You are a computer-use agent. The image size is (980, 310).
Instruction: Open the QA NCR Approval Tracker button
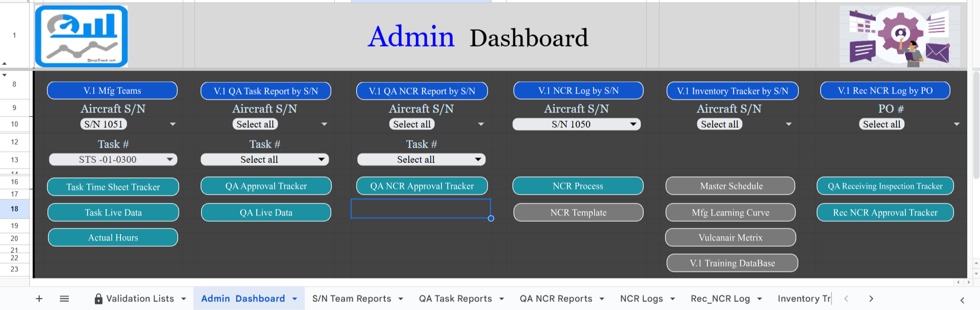422,186
